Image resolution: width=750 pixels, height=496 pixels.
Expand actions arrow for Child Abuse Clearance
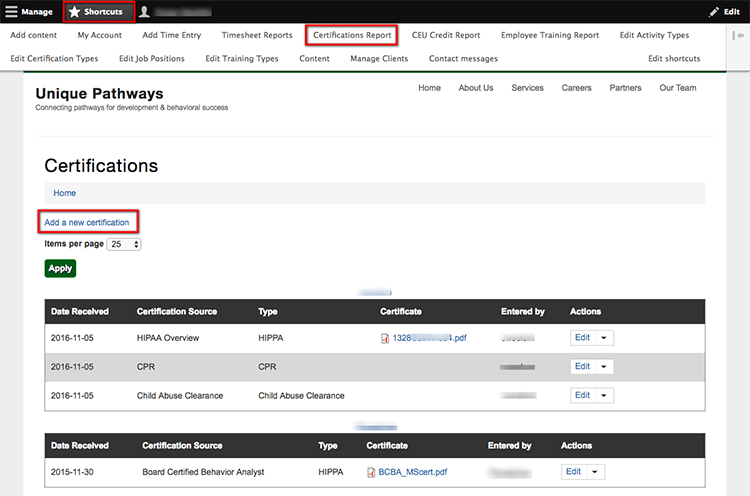pyautogui.click(x=603, y=396)
